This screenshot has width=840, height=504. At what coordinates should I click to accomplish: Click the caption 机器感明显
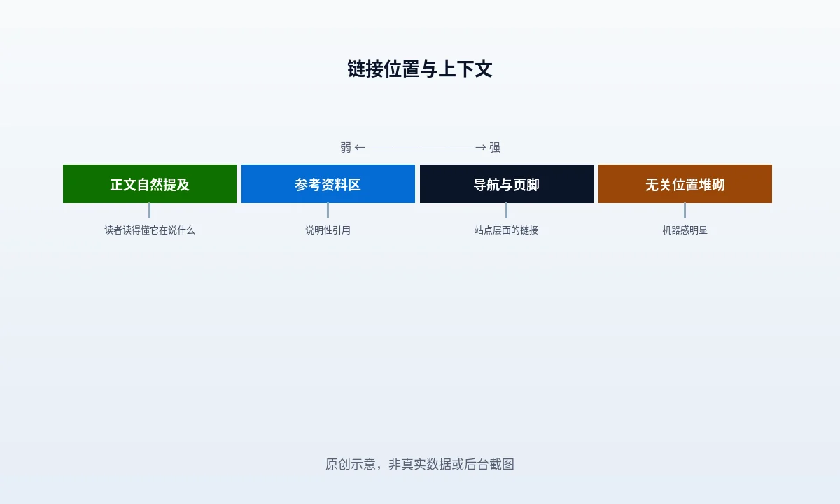click(685, 230)
